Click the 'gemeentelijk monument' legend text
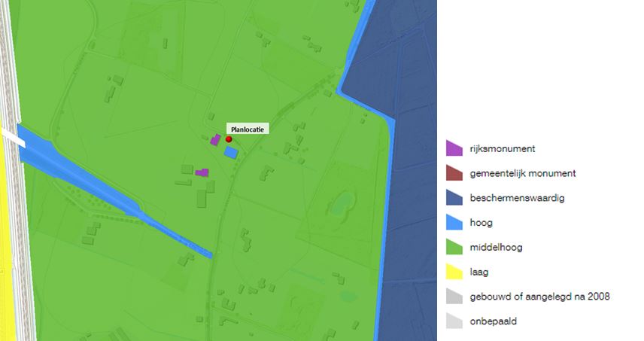 tap(523, 173)
